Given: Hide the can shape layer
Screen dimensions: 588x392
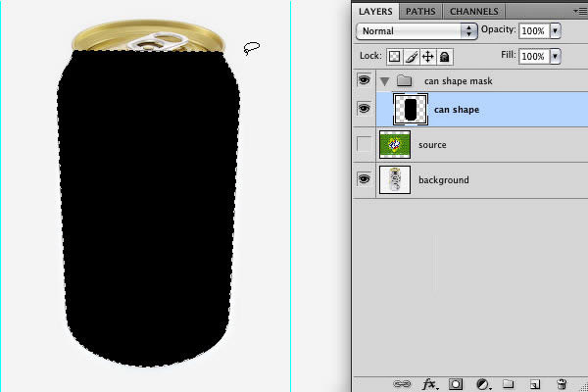Looking at the screenshot, I should tap(364, 109).
